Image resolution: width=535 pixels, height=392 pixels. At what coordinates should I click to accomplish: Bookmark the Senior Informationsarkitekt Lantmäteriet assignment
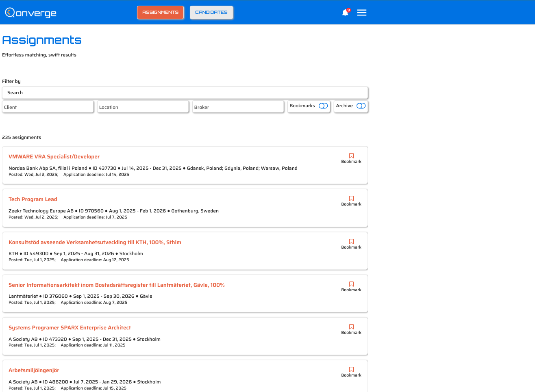click(351, 286)
